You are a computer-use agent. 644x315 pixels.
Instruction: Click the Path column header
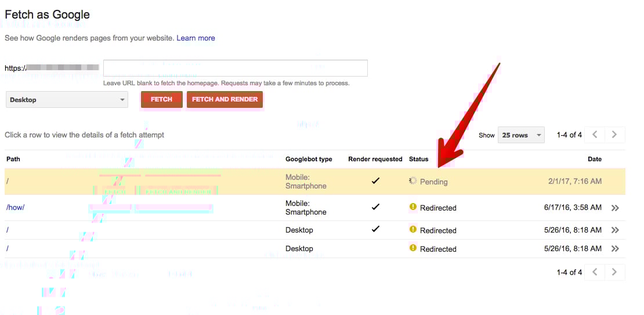click(x=13, y=159)
